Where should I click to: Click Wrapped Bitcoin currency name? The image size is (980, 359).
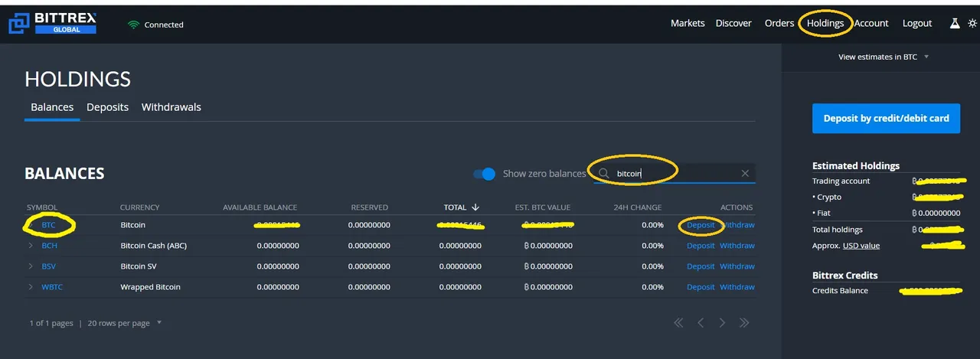click(151, 287)
